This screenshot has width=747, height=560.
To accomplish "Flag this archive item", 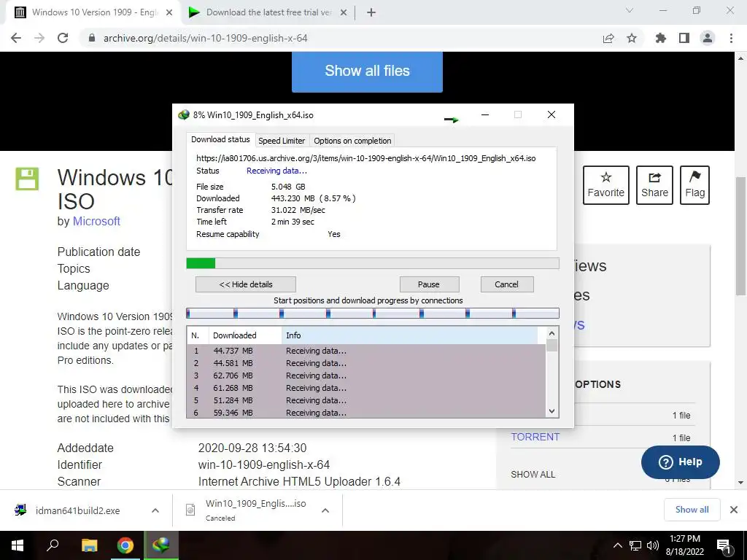I will pyautogui.click(x=694, y=185).
